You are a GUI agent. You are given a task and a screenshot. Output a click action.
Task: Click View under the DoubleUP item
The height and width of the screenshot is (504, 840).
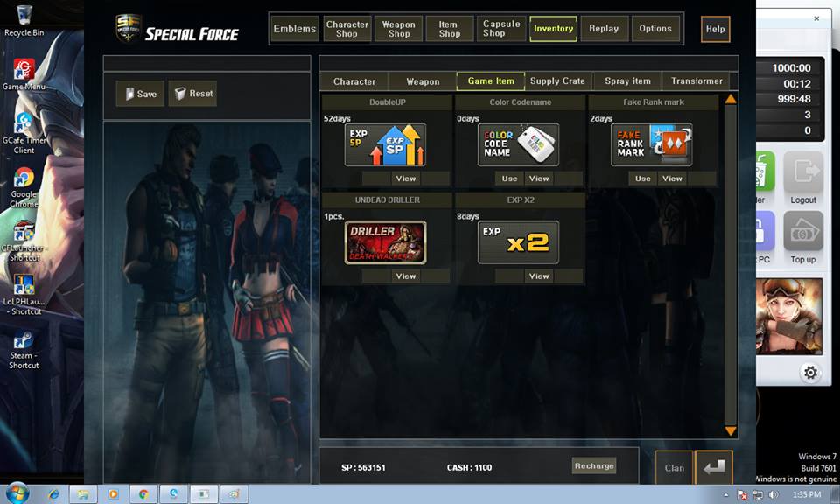pos(405,178)
